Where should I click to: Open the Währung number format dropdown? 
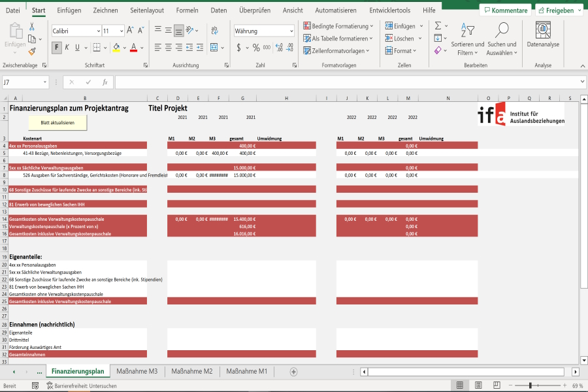click(x=291, y=31)
